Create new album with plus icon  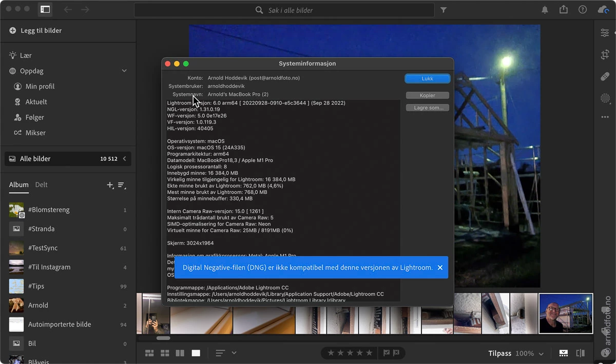point(109,185)
